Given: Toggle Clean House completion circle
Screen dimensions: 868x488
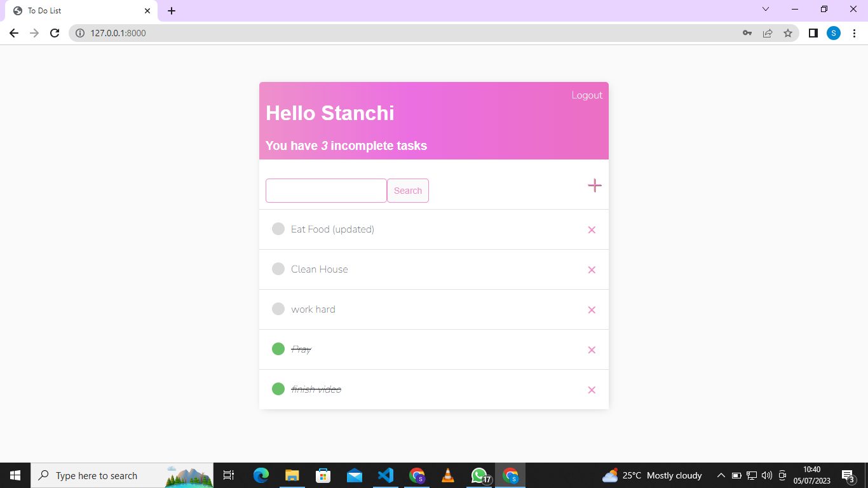Looking at the screenshot, I should (278, 269).
